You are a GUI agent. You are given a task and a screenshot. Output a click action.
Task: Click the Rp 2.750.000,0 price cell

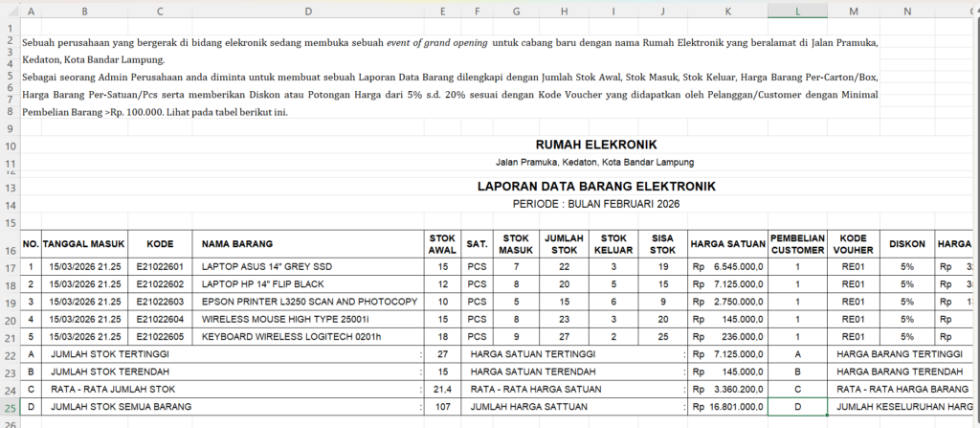tap(728, 302)
